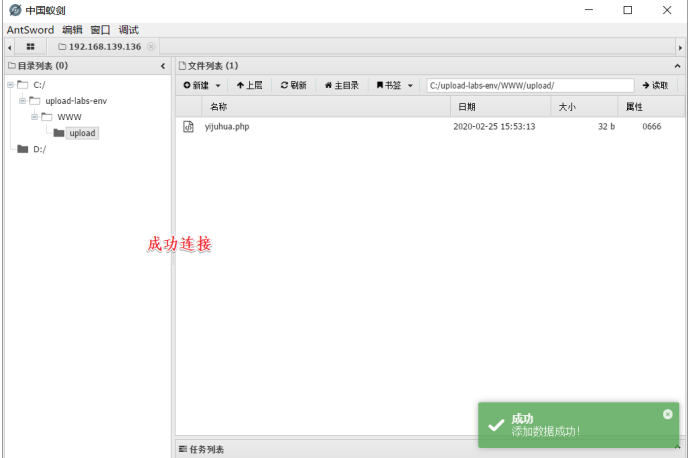Open the 窗口 menu
This screenshot has height=458, width=693.
[x=100, y=30]
